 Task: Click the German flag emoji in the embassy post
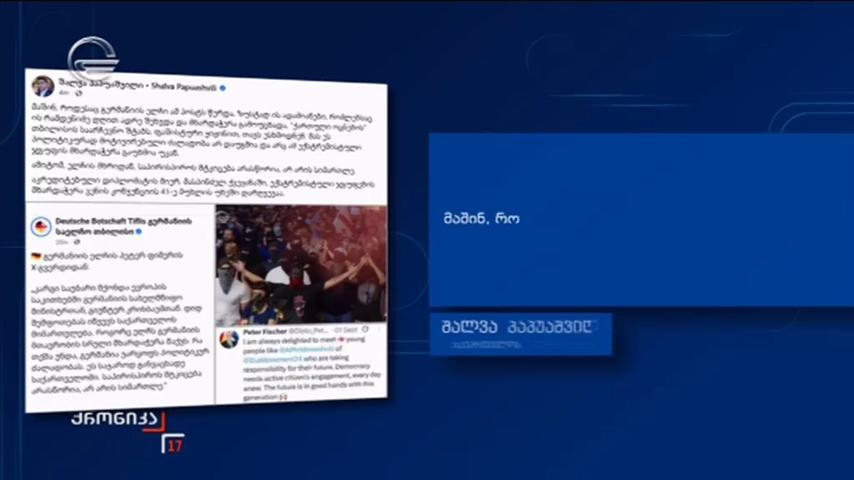pos(36,256)
